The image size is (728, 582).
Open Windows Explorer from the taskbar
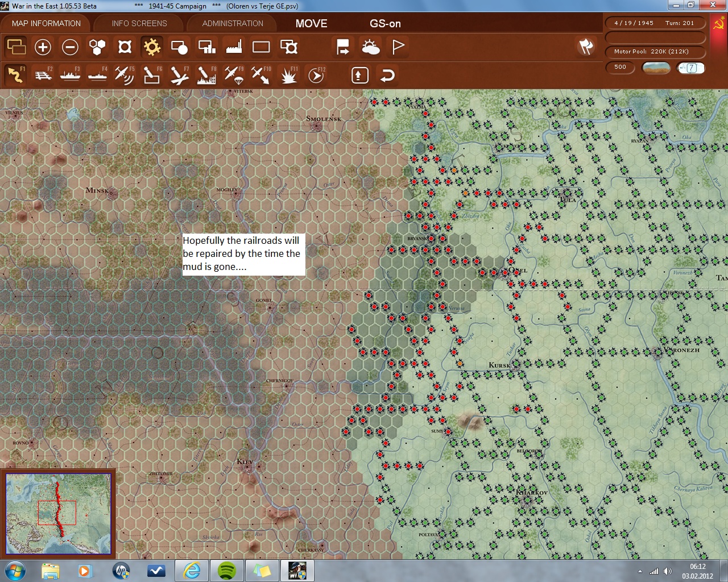51,571
